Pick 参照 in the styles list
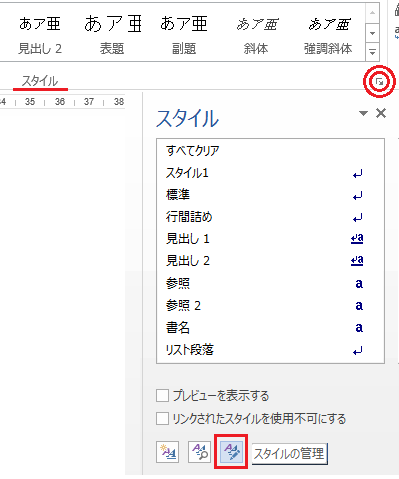 click(x=270, y=283)
